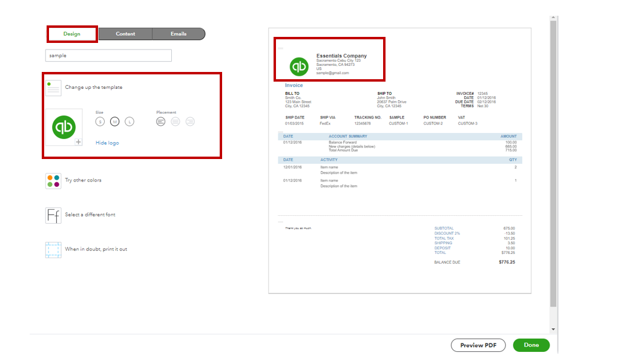Open the Emails tab

(x=179, y=33)
